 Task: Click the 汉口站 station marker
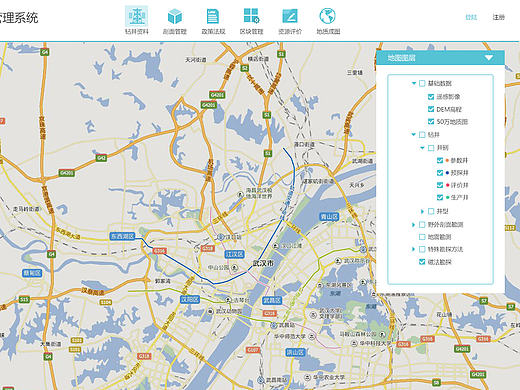click(x=220, y=237)
